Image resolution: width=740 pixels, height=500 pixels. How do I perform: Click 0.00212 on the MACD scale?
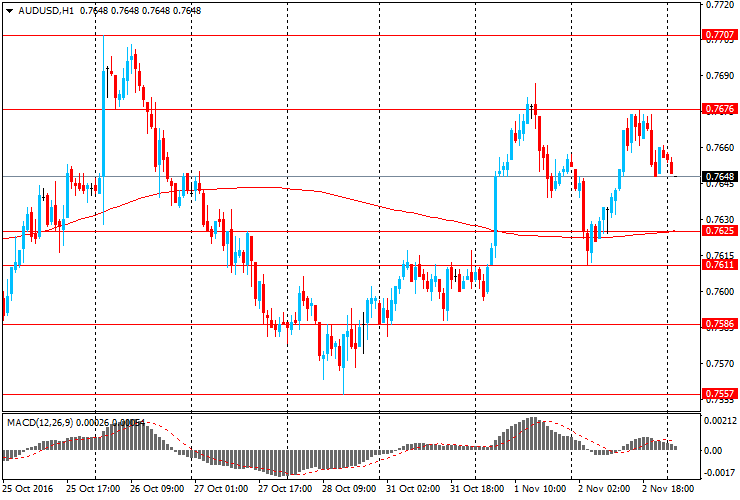(721, 422)
